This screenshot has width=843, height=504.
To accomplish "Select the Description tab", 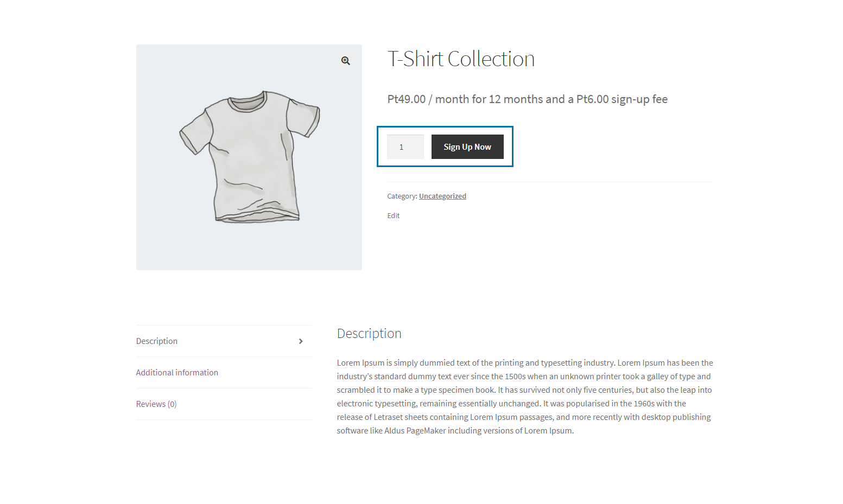I will tap(157, 341).
